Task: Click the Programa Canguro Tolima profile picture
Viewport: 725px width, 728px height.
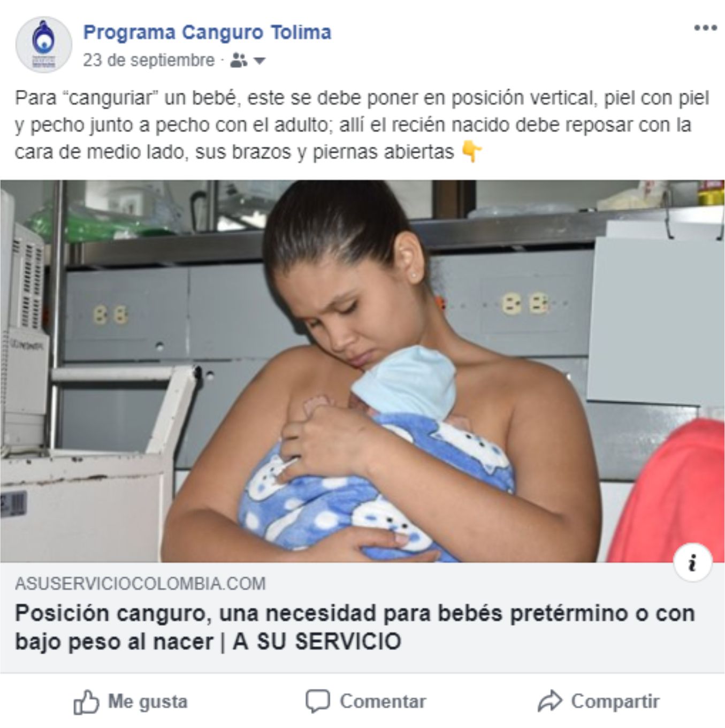Action: click(x=44, y=45)
